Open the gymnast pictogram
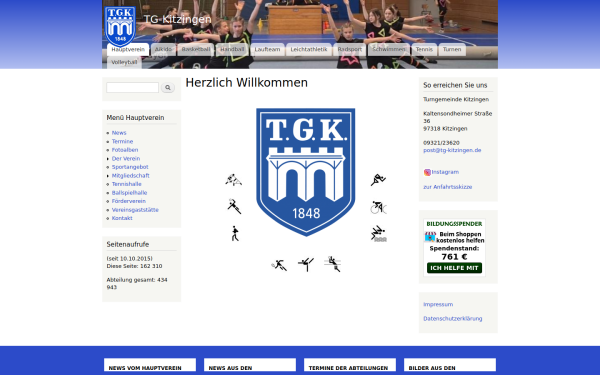The width and height of the screenshot is (600, 375). tap(306, 264)
